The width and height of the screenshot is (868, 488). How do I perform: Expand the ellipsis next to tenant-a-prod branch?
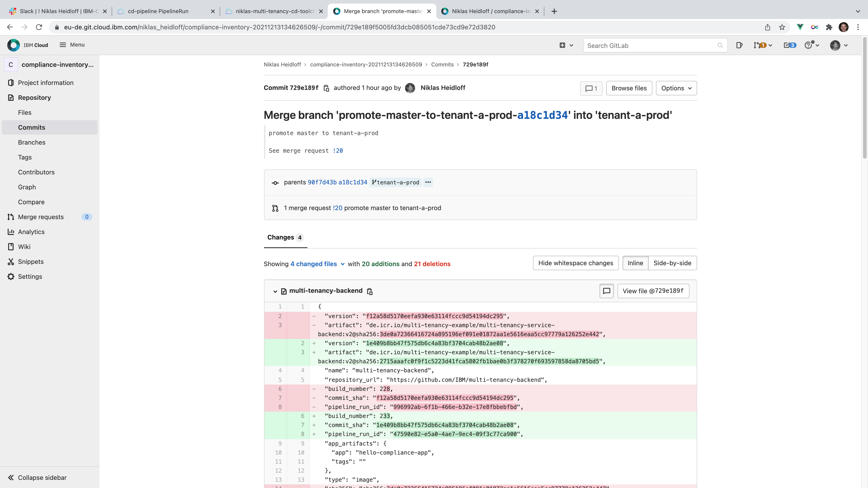coord(428,182)
